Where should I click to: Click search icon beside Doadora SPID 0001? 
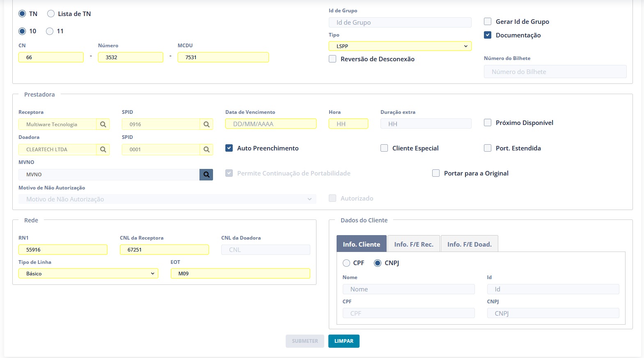(x=206, y=149)
